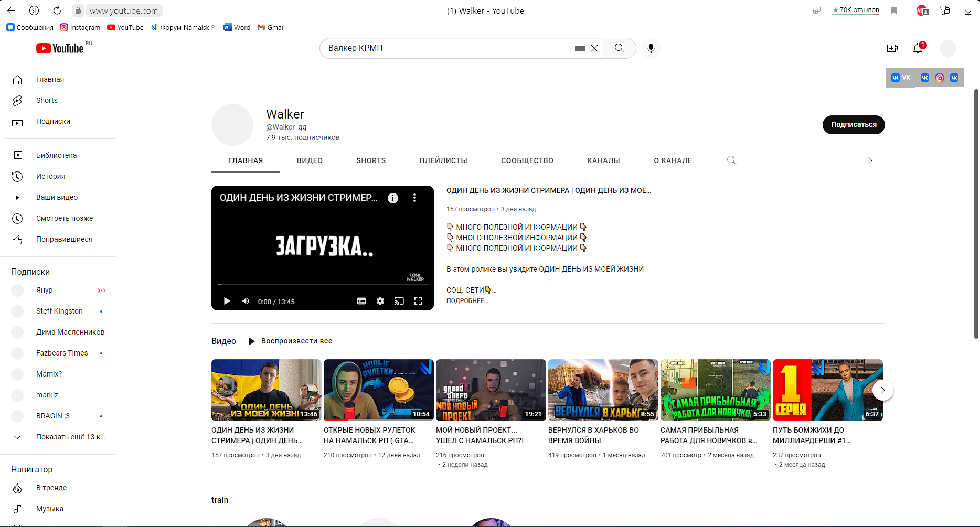Toggle subtitles in the player

tap(361, 301)
